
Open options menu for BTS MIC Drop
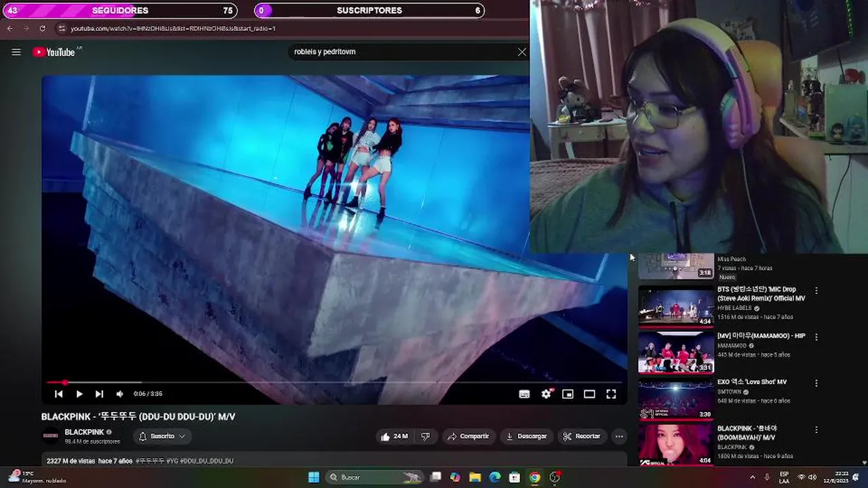(x=816, y=290)
